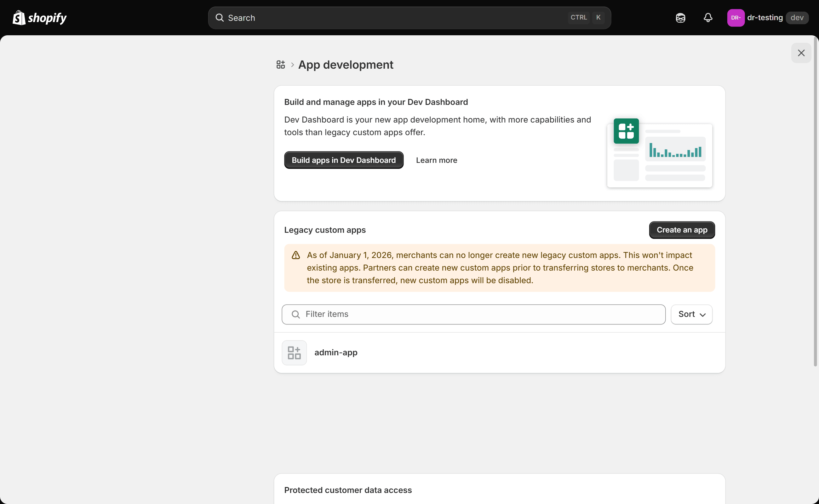Close the App development panel
Viewport: 819px width, 504px height.
coord(801,53)
